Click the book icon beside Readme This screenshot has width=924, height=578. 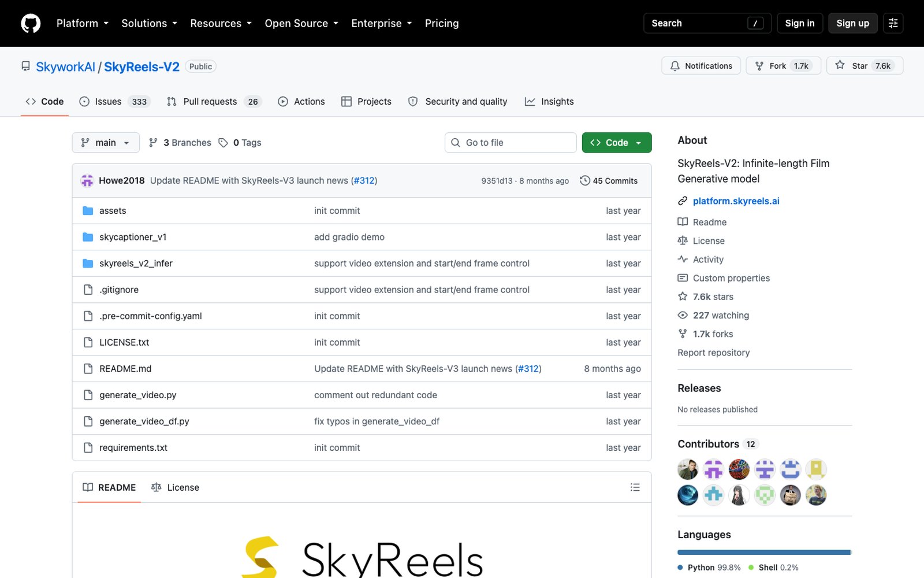click(x=683, y=222)
